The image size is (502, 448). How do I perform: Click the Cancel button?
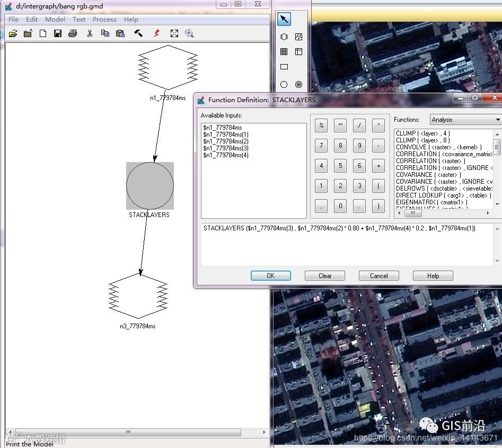click(378, 276)
